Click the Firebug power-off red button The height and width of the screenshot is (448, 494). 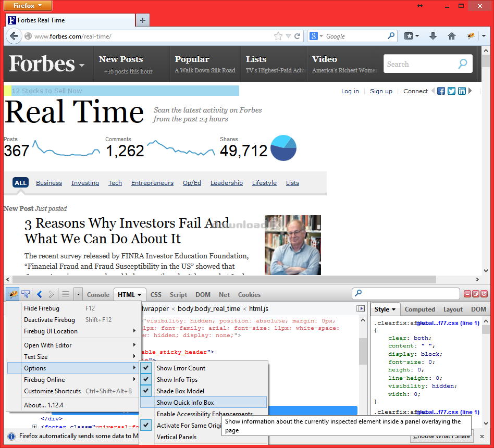click(x=484, y=294)
